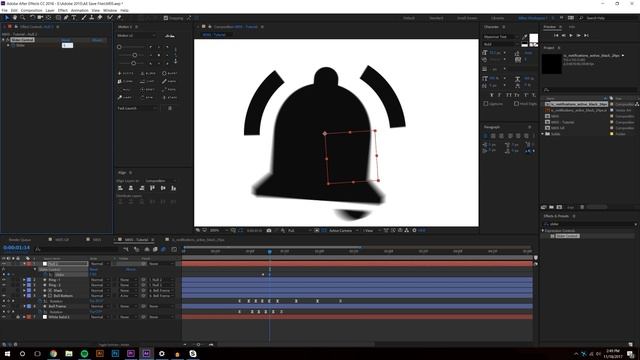Create new composition from Project panel

(x=559, y=207)
